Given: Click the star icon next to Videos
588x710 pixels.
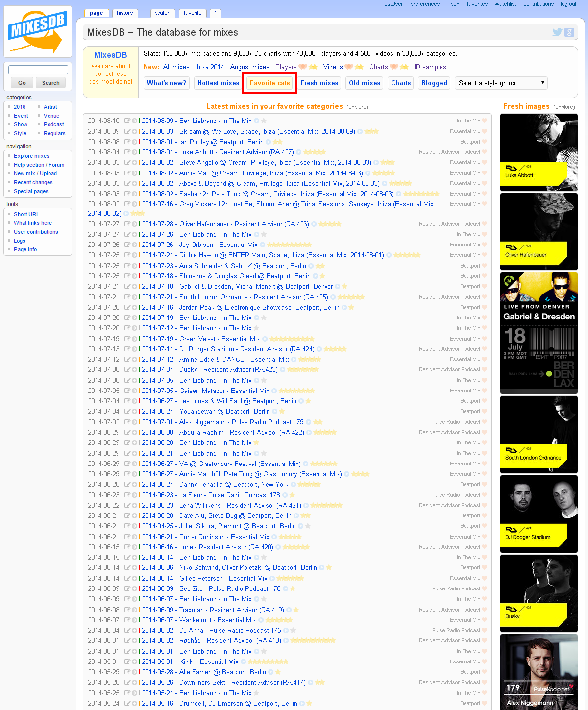Looking at the screenshot, I should pyautogui.click(x=359, y=67).
